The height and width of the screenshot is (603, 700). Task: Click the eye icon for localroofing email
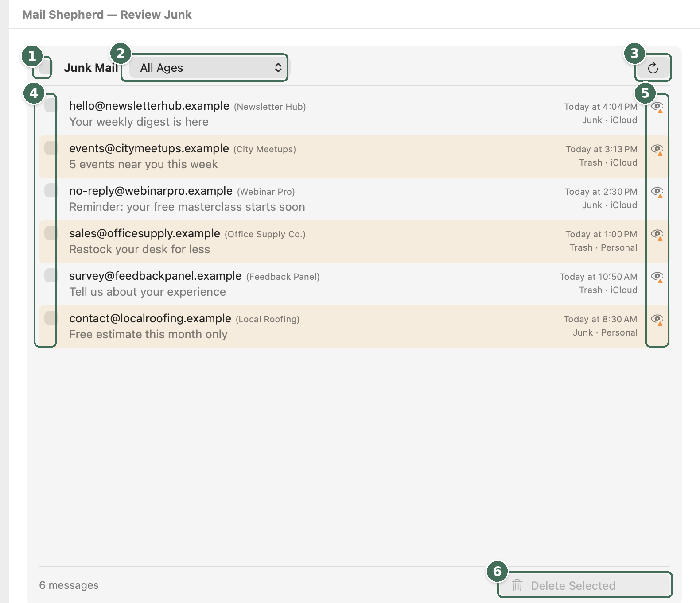657,320
